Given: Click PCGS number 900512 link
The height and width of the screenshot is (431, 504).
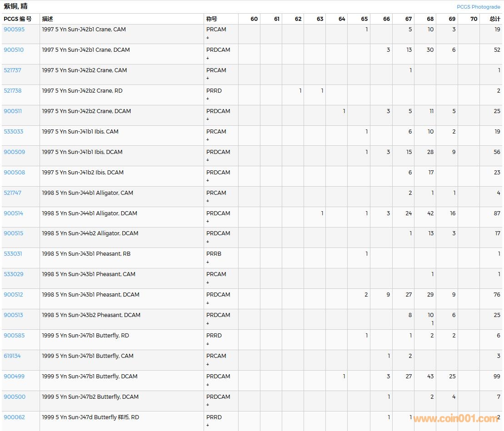Looking at the screenshot, I should click(x=14, y=295).
